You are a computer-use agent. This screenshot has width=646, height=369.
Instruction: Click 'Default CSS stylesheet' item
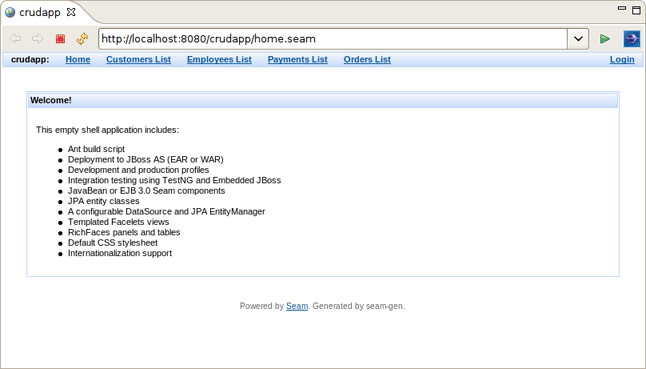(x=112, y=243)
